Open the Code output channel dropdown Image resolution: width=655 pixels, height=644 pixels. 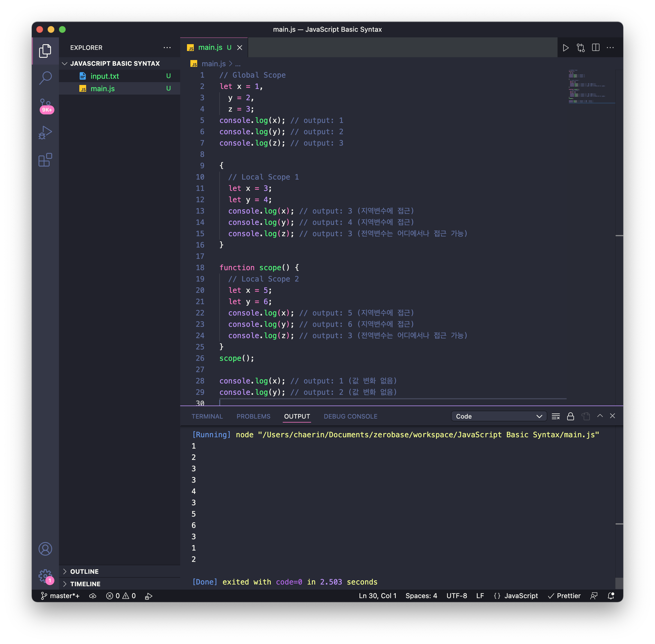coord(499,416)
